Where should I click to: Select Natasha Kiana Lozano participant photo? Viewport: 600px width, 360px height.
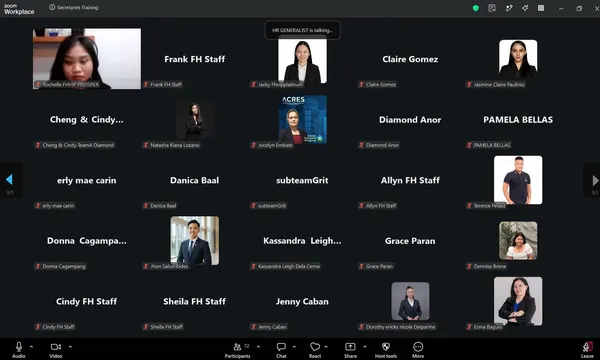[x=195, y=120]
